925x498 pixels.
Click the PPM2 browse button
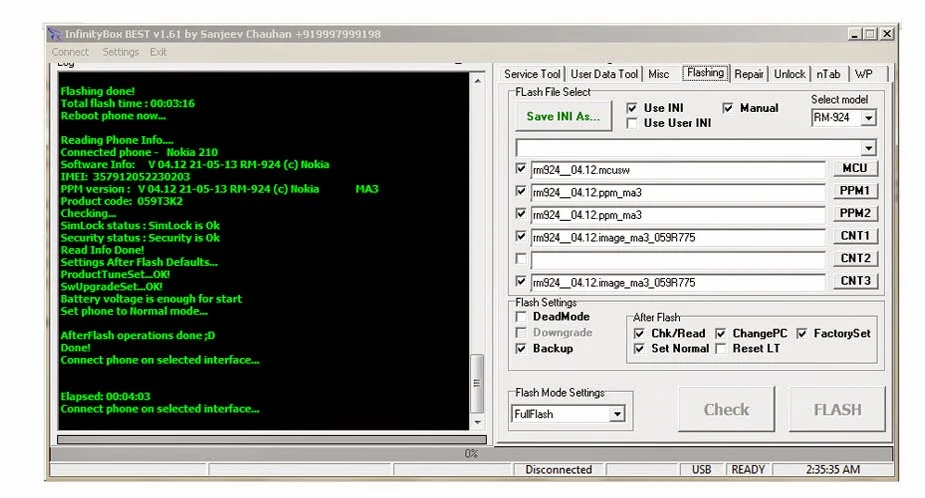pyautogui.click(x=855, y=213)
